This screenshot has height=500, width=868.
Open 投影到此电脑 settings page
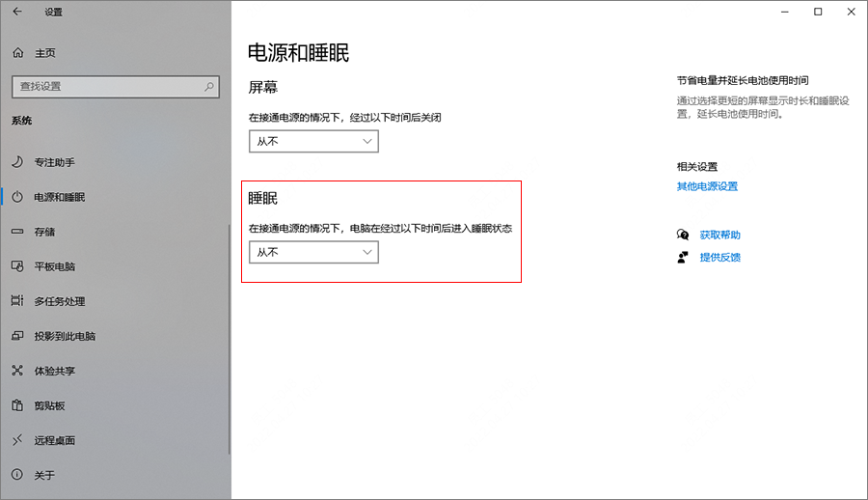click(65, 336)
